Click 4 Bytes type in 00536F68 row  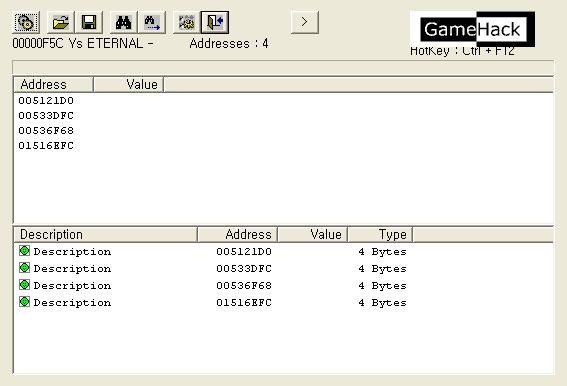click(x=383, y=286)
